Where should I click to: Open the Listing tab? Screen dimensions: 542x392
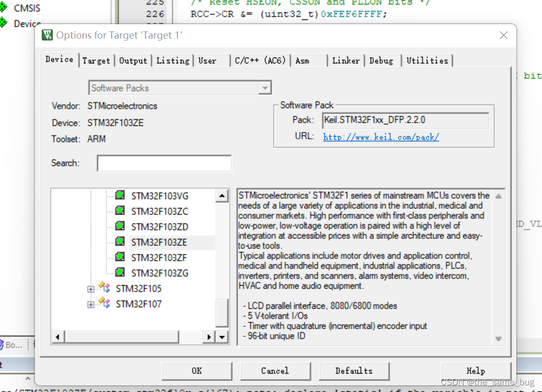tap(173, 61)
